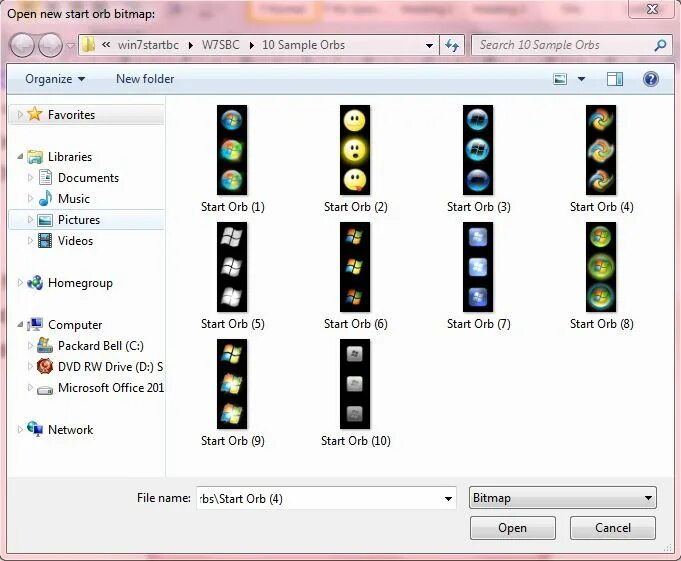681x561 pixels.
Task: Select the blue square Start Orb (7) thumbnail
Action: [x=478, y=267]
